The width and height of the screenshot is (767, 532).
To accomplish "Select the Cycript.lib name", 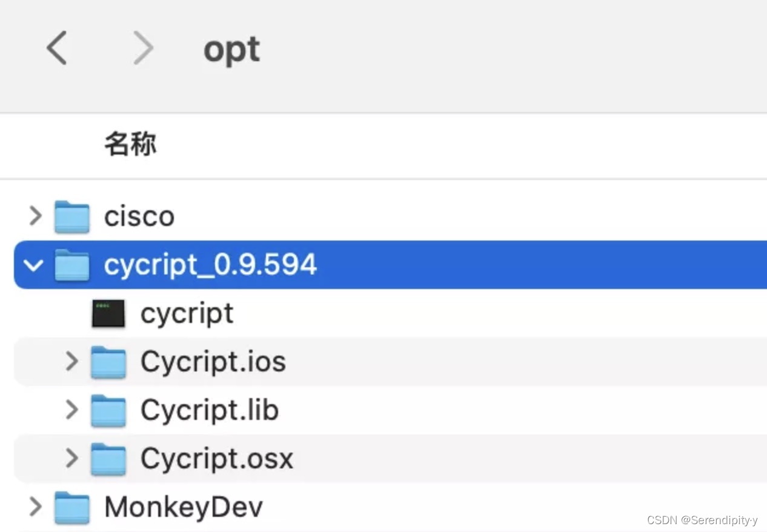I will [210, 410].
